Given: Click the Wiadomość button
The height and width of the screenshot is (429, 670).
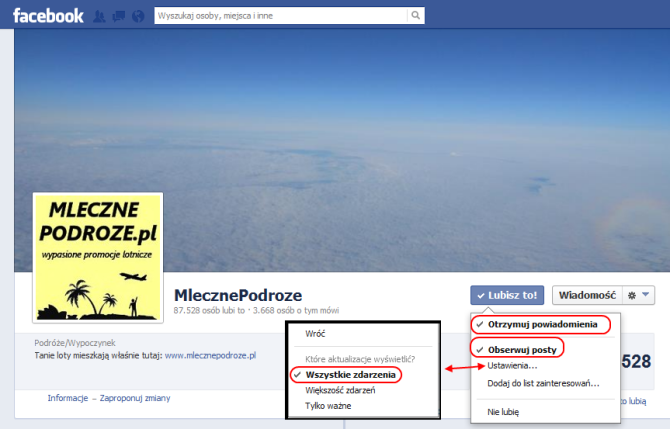Looking at the screenshot, I should pyautogui.click(x=585, y=295).
